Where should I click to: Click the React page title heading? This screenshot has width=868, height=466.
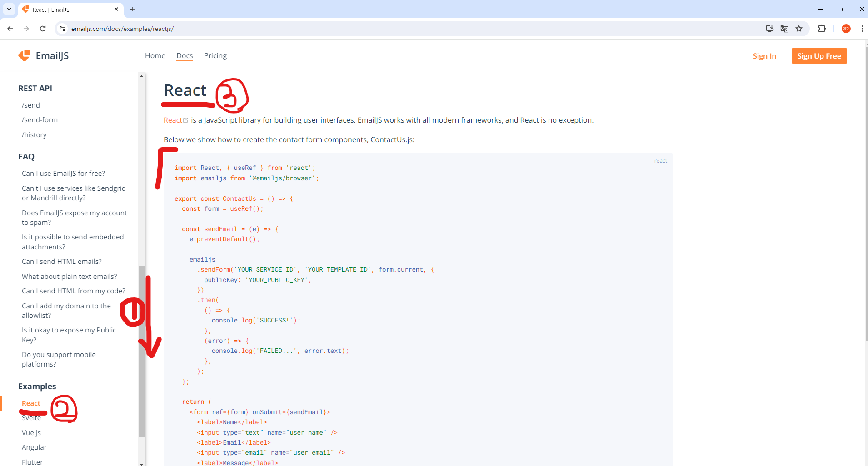coord(185,90)
